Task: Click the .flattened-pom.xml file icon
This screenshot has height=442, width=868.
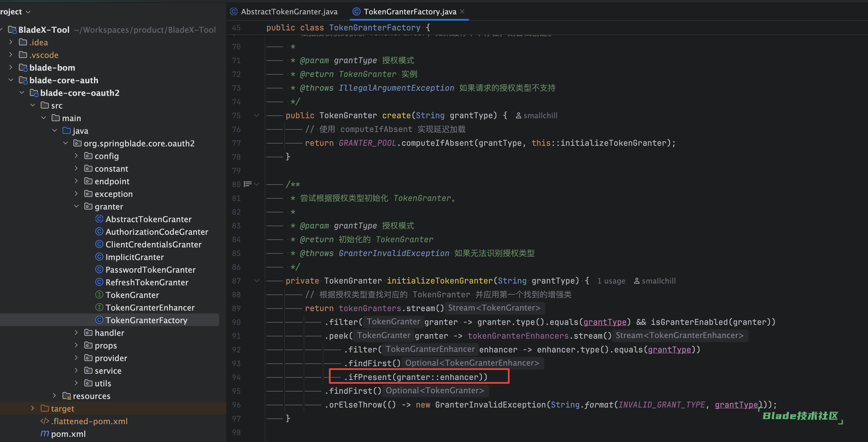Action: tap(44, 421)
